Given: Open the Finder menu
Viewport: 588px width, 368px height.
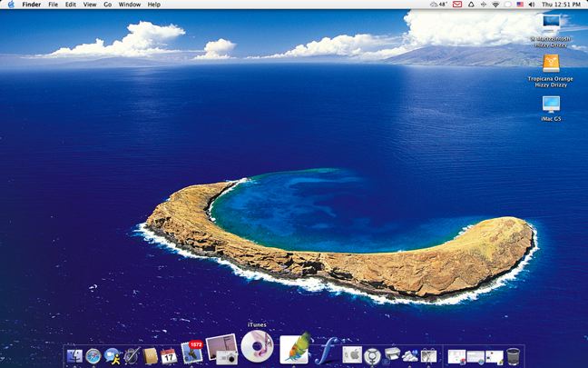Looking at the screenshot, I should coord(32,5).
